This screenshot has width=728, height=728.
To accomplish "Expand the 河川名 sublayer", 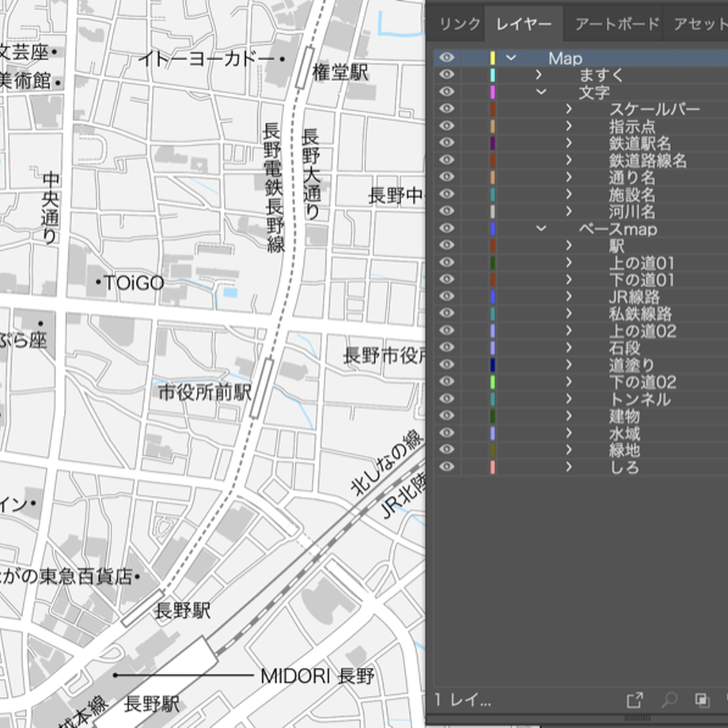I will click(569, 210).
